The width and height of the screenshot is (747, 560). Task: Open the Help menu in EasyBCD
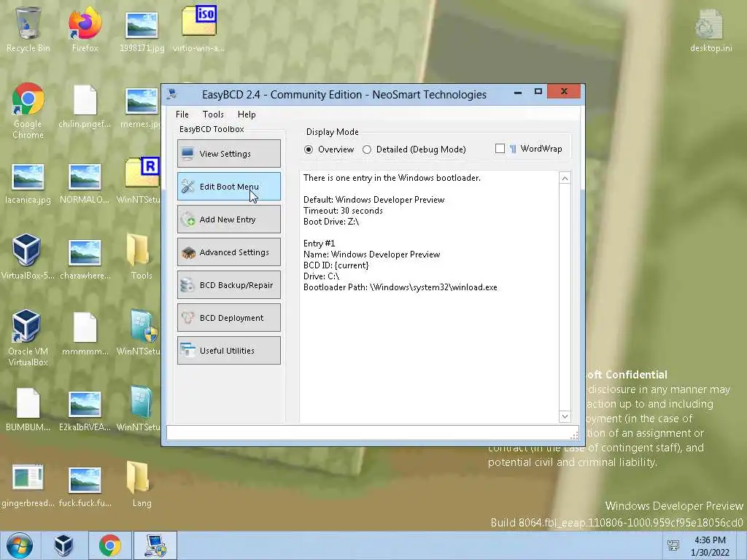click(247, 114)
